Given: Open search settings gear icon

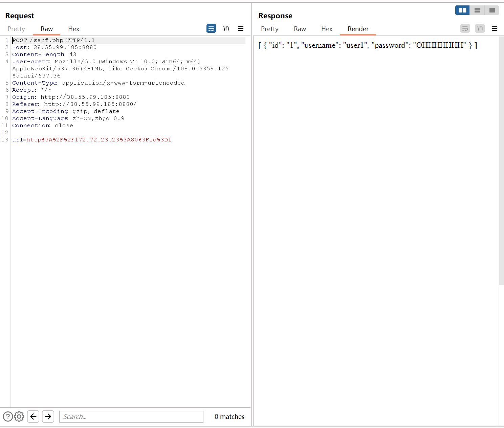Looking at the screenshot, I should coord(19,416).
